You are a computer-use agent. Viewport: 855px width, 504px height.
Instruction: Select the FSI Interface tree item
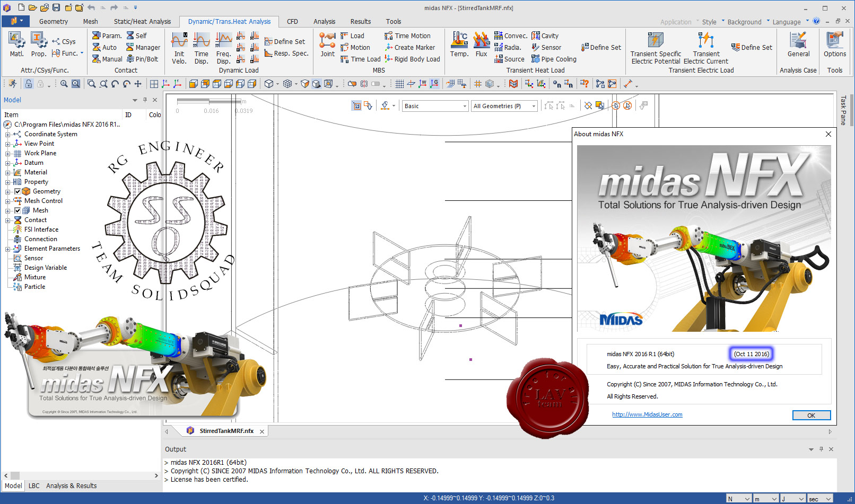41,229
